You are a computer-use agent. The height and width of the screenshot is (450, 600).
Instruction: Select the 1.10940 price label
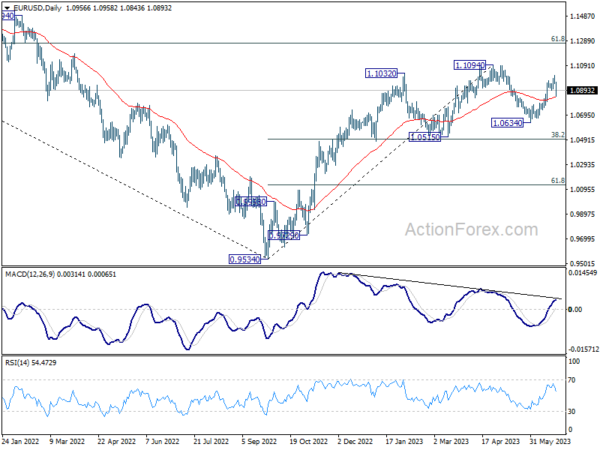coord(470,65)
